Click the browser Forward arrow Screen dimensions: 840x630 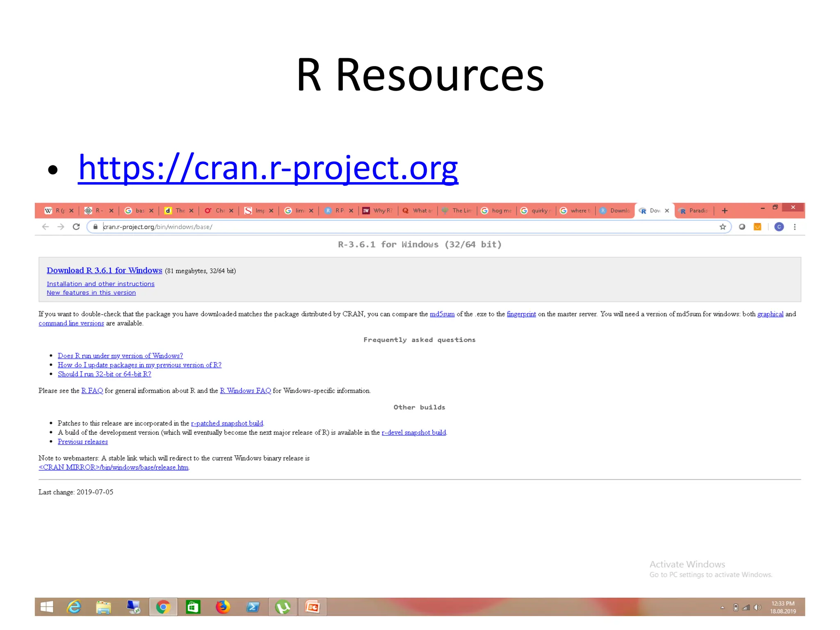tap(61, 227)
